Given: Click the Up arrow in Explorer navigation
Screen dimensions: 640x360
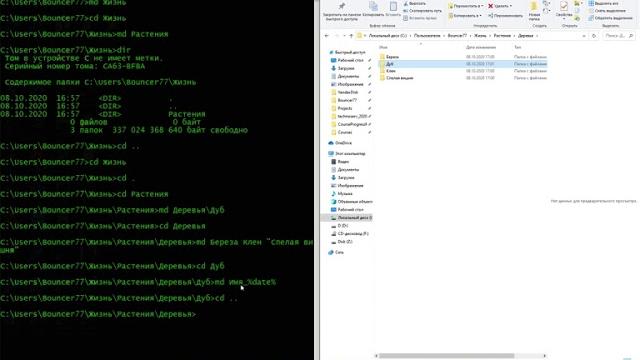Looking at the screenshot, I should (351, 36).
